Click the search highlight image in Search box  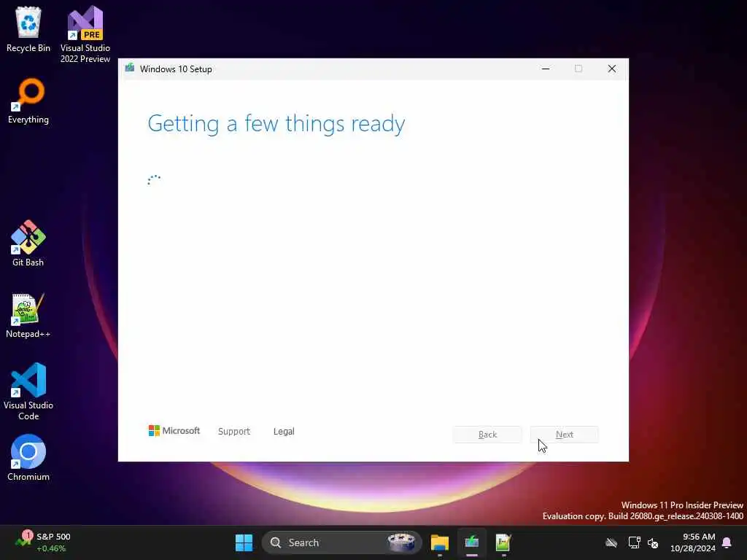coord(401,542)
